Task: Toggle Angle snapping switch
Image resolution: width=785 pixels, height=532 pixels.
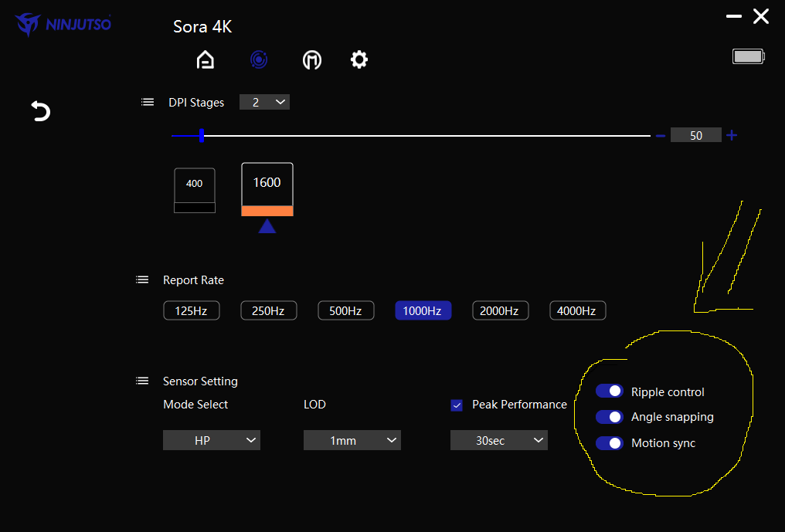Action: pos(610,417)
